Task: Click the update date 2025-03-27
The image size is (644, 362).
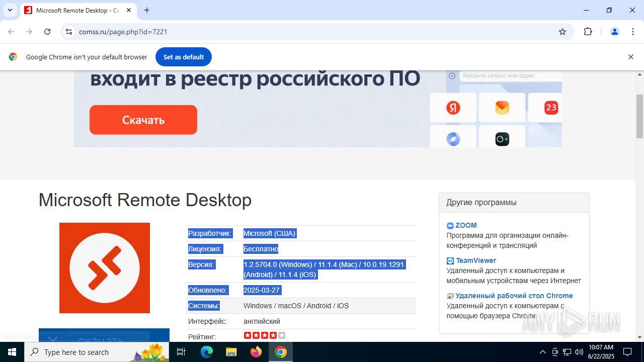Action: (x=262, y=290)
